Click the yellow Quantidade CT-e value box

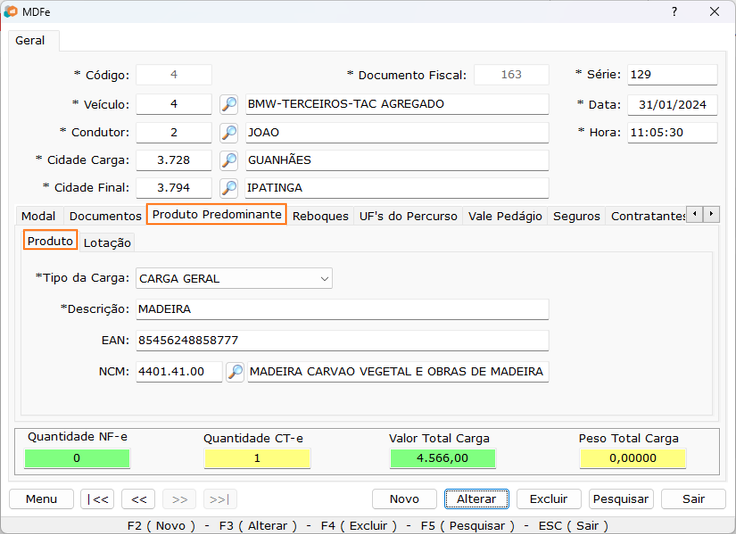pyautogui.click(x=257, y=458)
